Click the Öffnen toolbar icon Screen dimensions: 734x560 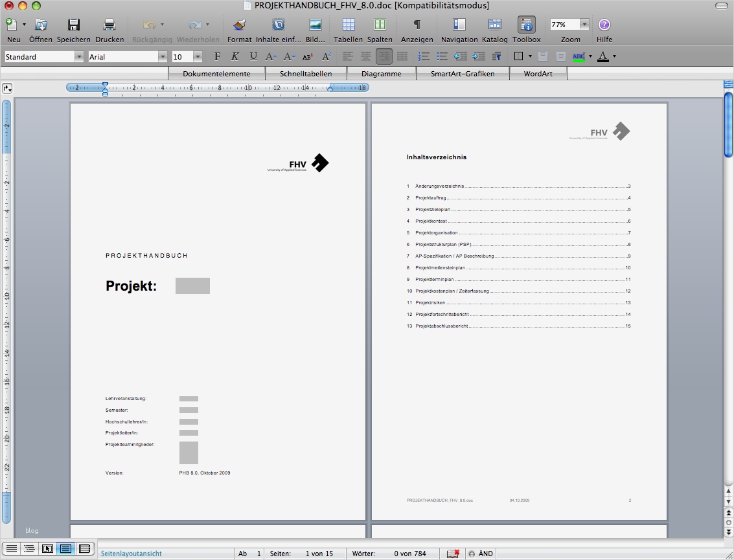click(41, 25)
